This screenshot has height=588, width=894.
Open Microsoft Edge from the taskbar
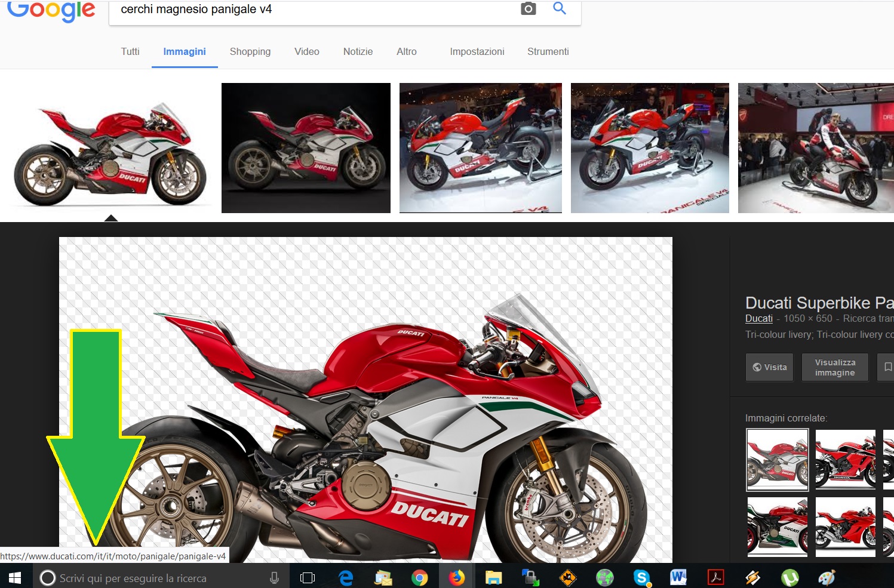pyautogui.click(x=346, y=578)
